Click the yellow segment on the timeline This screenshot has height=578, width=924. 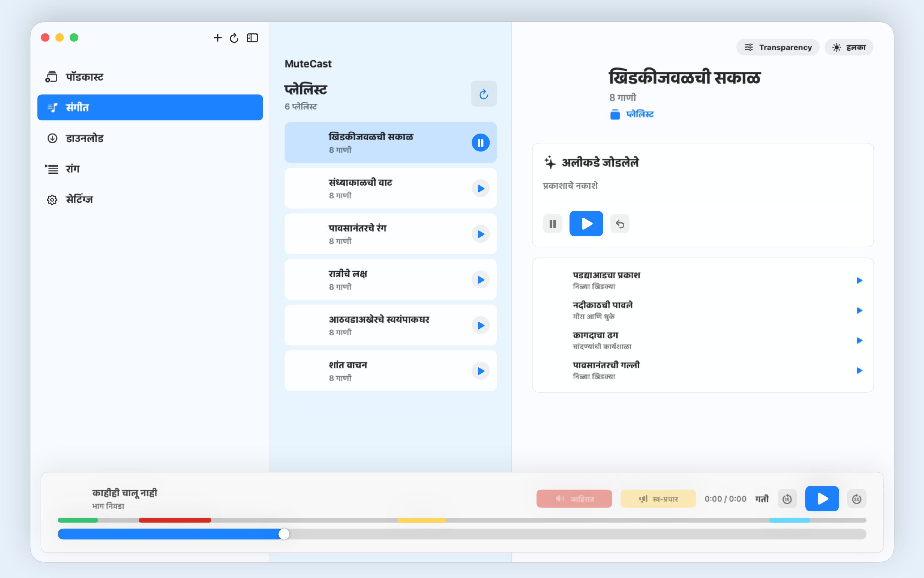(422, 520)
